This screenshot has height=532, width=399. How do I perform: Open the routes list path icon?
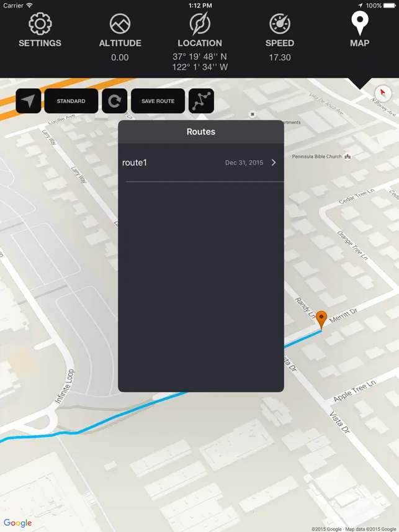click(x=201, y=101)
